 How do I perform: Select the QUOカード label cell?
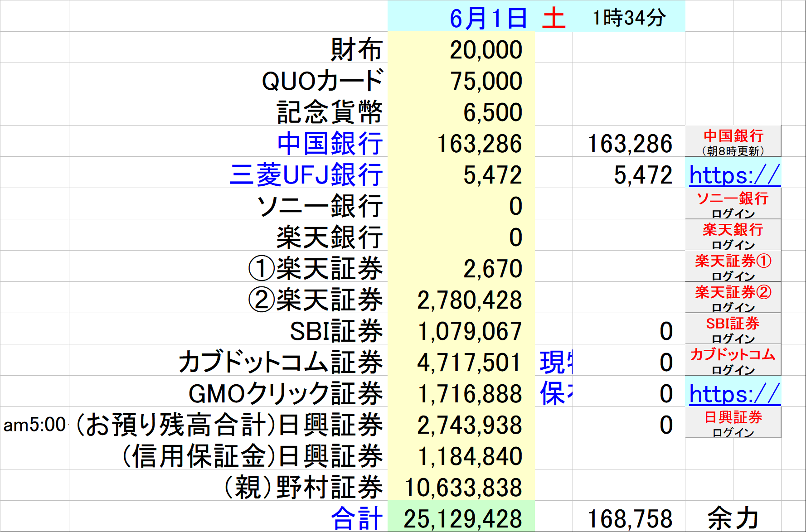click(x=228, y=79)
